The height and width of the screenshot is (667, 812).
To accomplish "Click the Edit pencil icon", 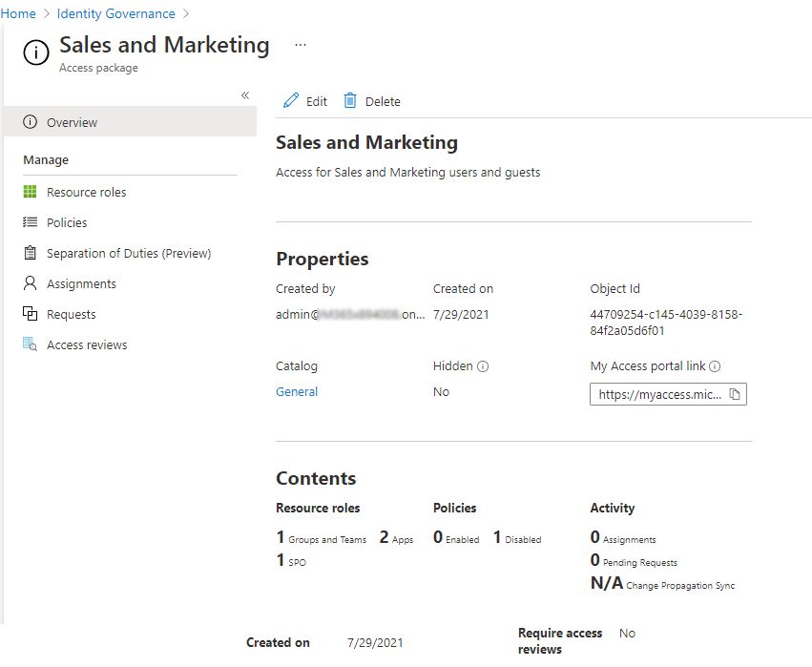I will [291, 101].
